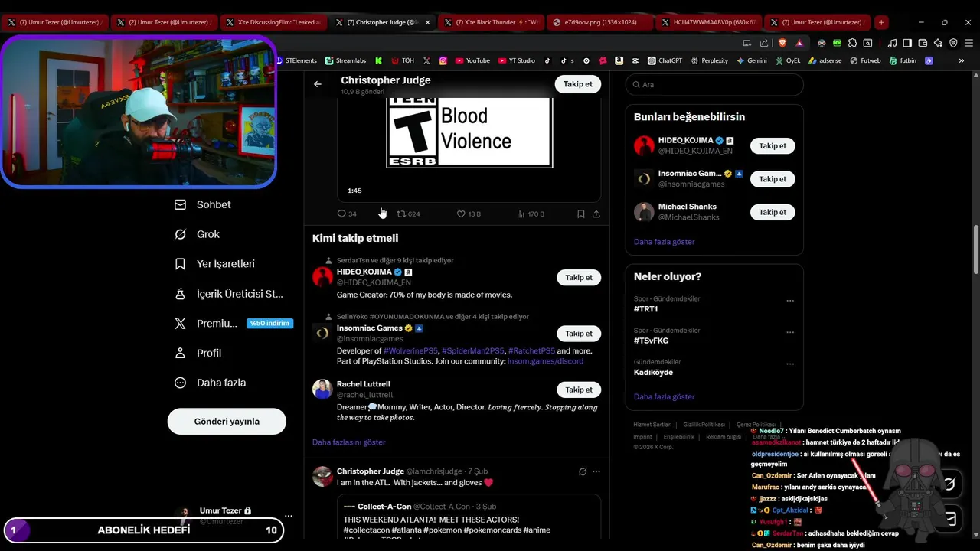Viewport: 980px width, 551px height.
Task: Go to Yer İşaretleri in sidebar
Action: pyautogui.click(x=214, y=264)
